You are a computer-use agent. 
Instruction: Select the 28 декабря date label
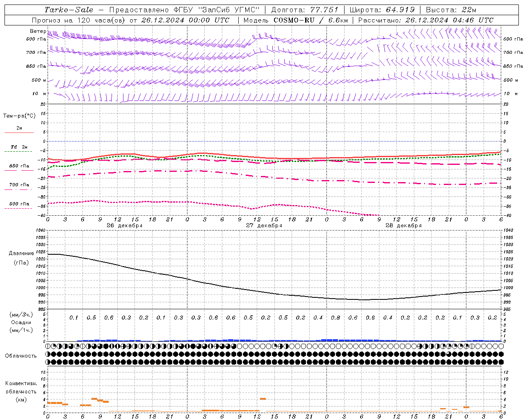pos(403,226)
